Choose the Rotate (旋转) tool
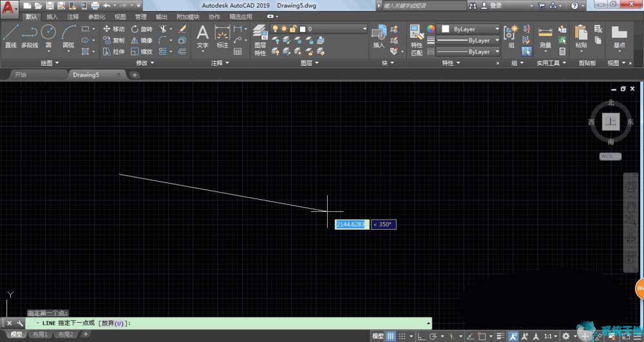This screenshot has height=342, width=644. [142, 29]
